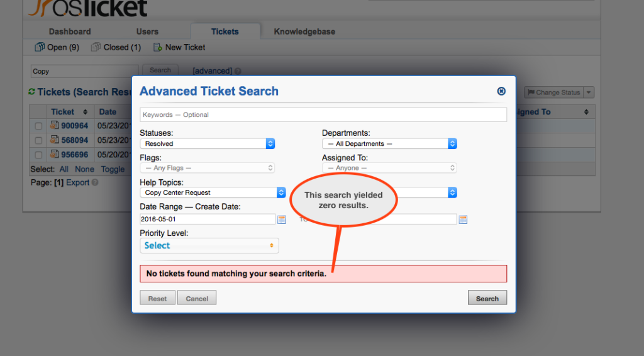This screenshot has width=644, height=356.
Task: Open the Priority Level Select dropdown
Action: 209,245
